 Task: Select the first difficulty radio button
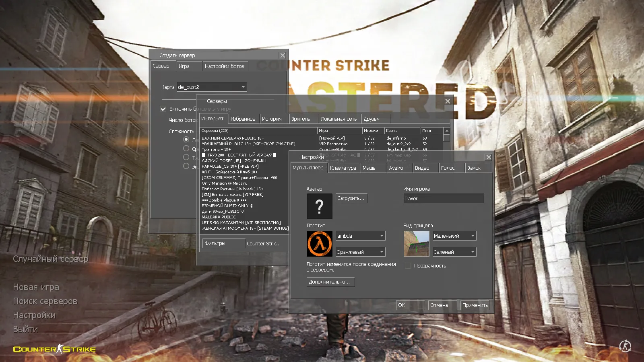click(186, 139)
